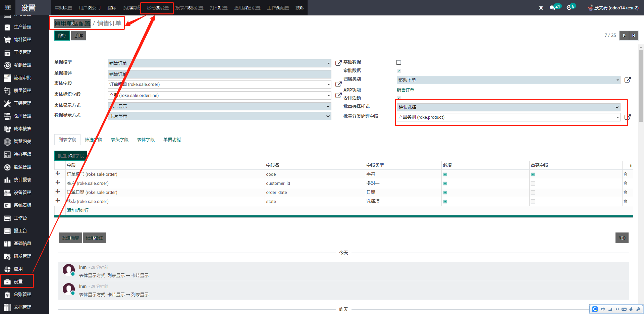Switch to the 表头字段 tab

click(120, 140)
